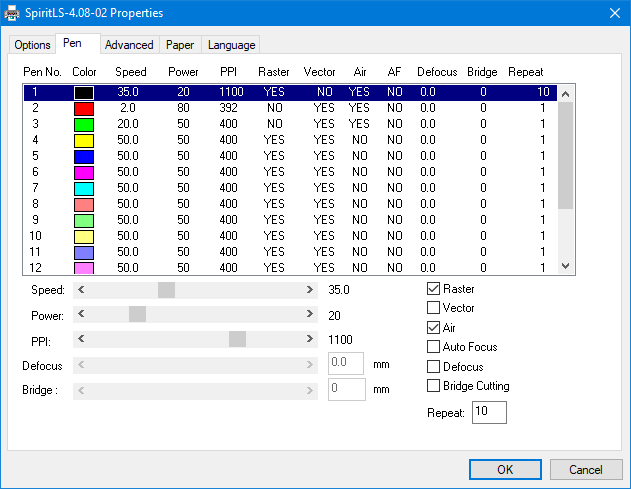This screenshot has width=631, height=489.
Task: Switch to the Language tab
Action: pyautogui.click(x=231, y=45)
